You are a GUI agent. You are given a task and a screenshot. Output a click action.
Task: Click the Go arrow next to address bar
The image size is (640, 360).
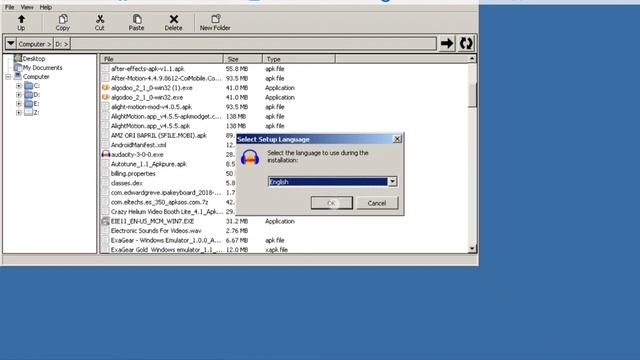[447, 43]
